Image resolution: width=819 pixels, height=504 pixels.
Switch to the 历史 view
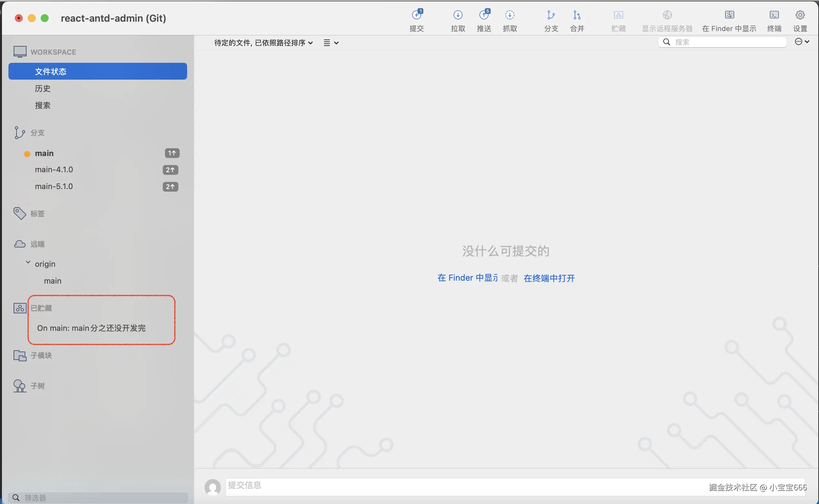[42, 88]
